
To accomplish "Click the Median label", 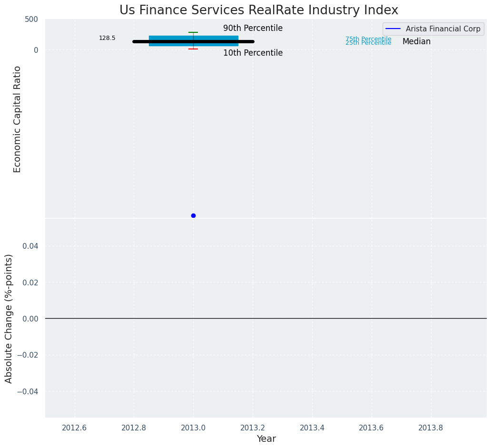I will 416,42.
